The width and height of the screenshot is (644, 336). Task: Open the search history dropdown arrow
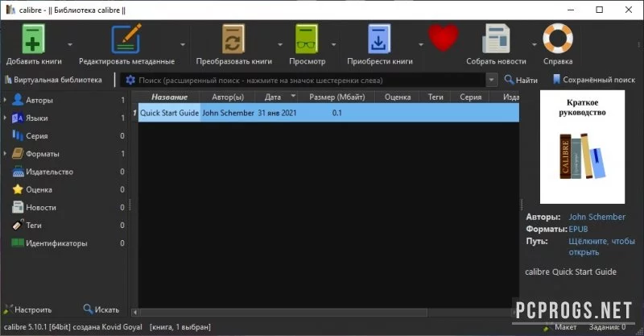click(x=491, y=80)
